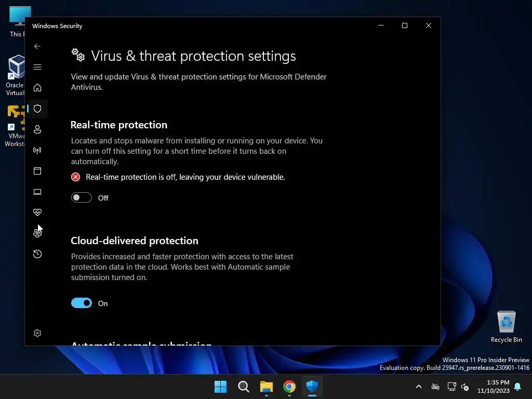
Task: Select the This PC desktop icon
Action: pyautogui.click(x=17, y=22)
